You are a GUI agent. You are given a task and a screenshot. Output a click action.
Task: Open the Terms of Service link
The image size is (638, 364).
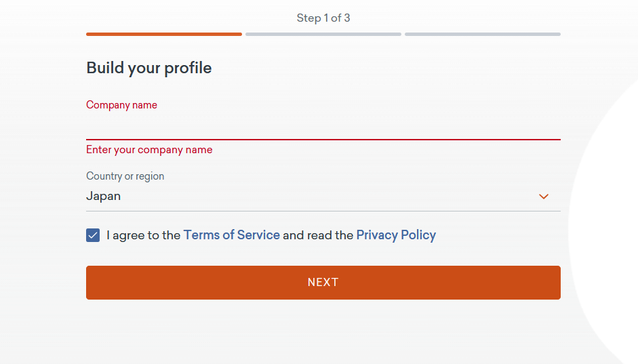(231, 235)
